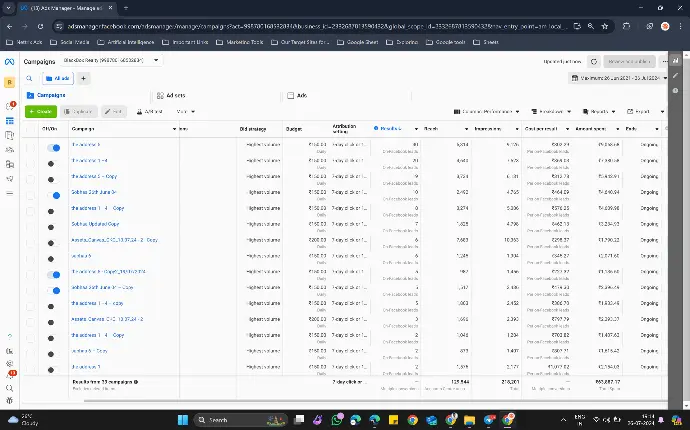
Task: Click the Export button
Action: click(638, 112)
